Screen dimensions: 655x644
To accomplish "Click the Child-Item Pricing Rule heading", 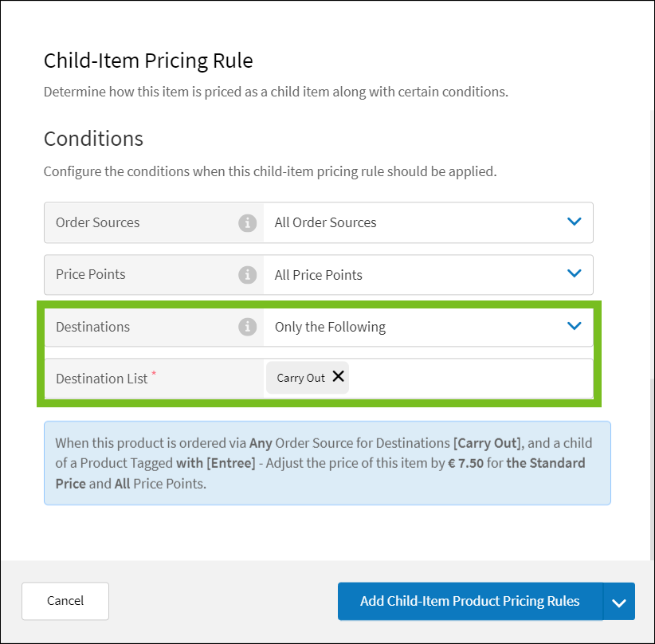I will [x=148, y=61].
